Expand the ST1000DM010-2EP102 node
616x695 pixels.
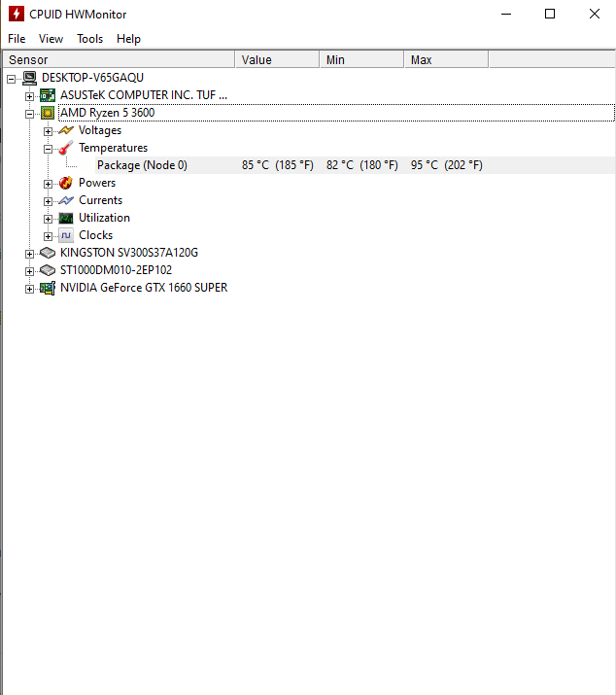pos(29,271)
